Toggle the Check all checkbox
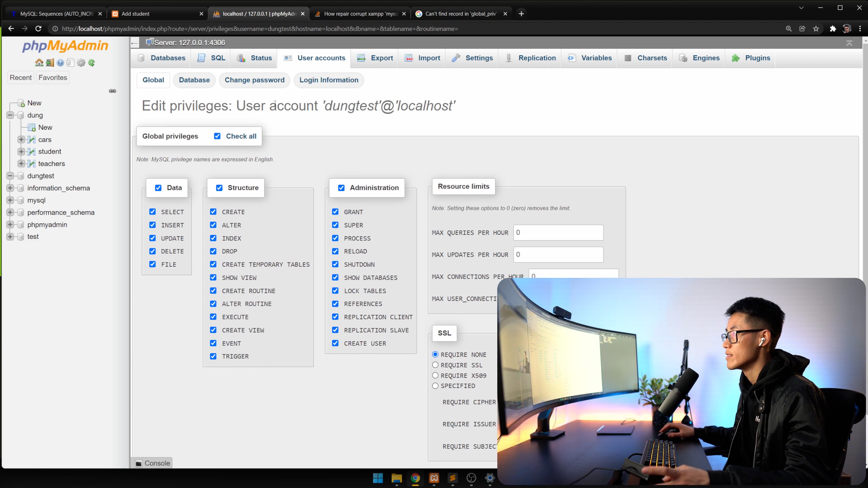Image resolution: width=868 pixels, height=488 pixels. (x=217, y=136)
